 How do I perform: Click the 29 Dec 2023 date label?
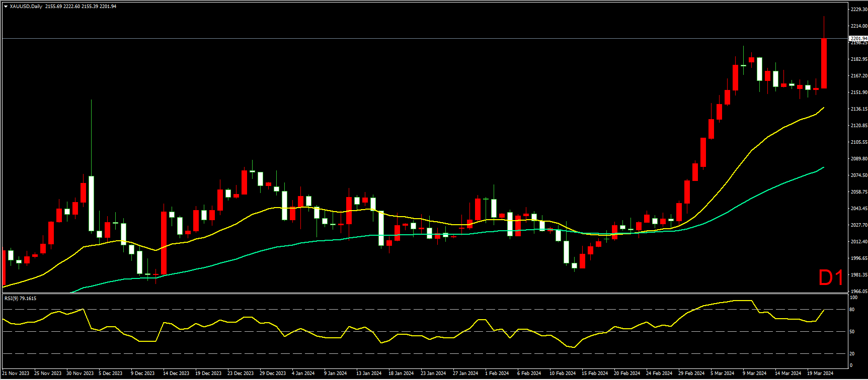[x=273, y=373]
